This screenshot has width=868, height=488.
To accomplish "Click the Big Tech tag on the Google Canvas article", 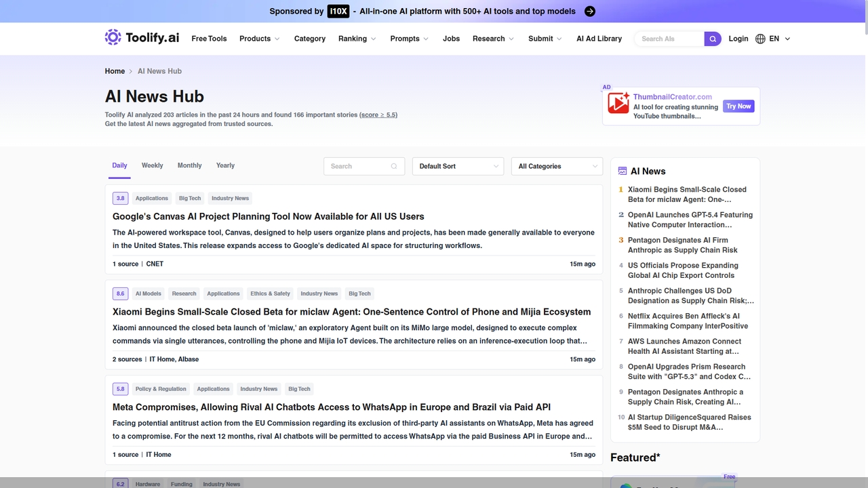I will 190,199.
